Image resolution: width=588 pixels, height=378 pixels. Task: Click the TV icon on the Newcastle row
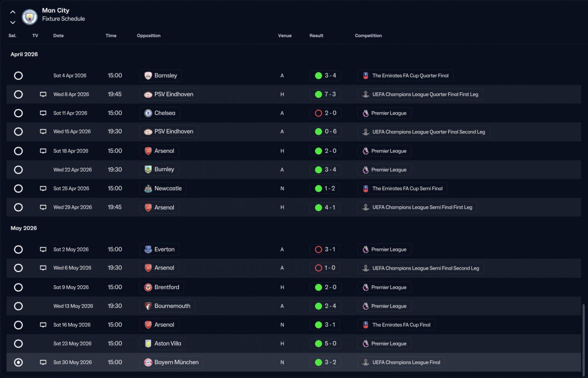pyautogui.click(x=43, y=188)
